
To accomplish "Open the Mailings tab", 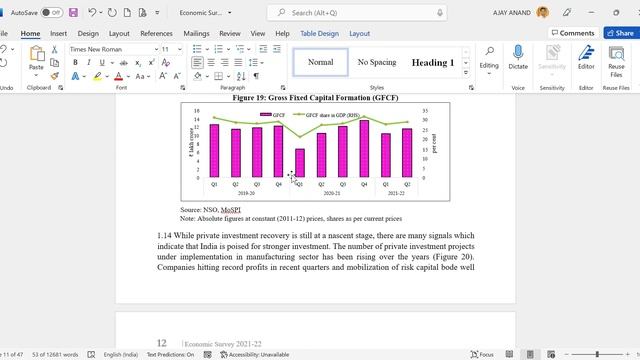I will tap(196, 33).
